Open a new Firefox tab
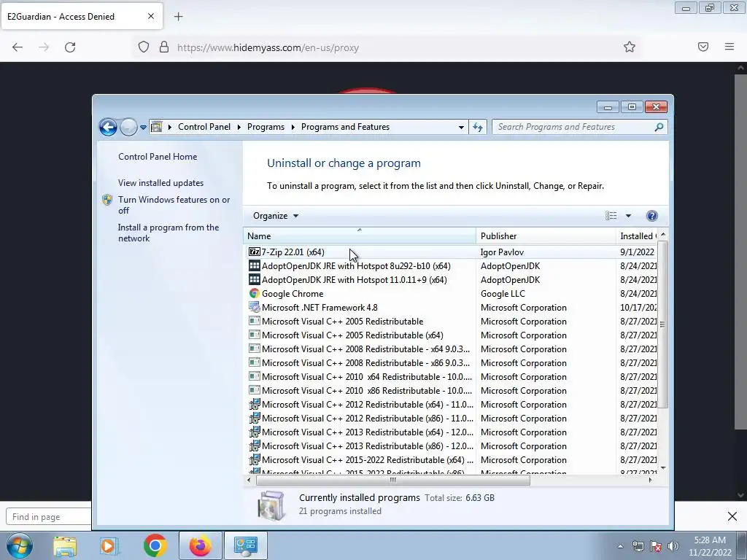Image resolution: width=747 pixels, height=560 pixels. pos(178,17)
